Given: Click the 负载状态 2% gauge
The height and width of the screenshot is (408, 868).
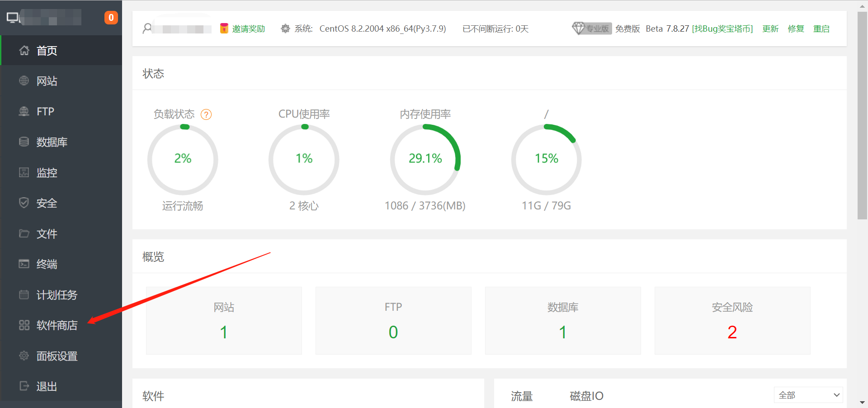Looking at the screenshot, I should (x=183, y=159).
